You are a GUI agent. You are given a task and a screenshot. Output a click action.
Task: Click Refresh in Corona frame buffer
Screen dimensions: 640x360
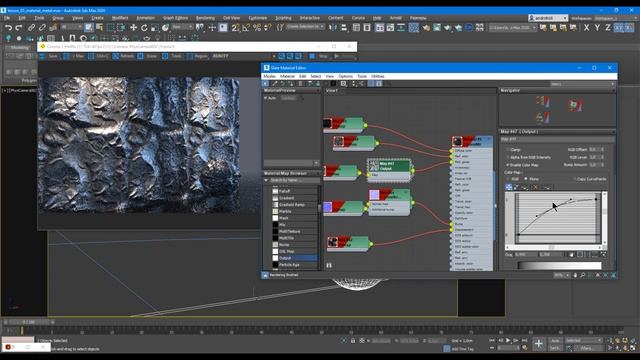124,56
